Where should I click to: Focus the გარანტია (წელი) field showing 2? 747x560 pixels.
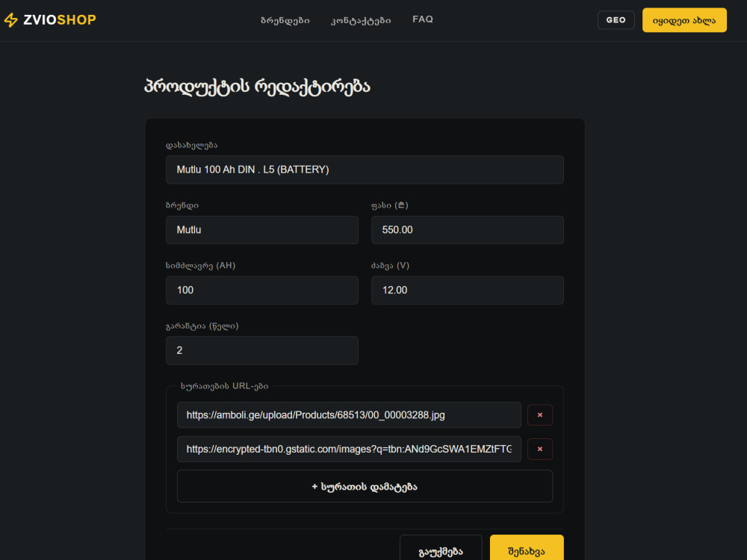[262, 350]
